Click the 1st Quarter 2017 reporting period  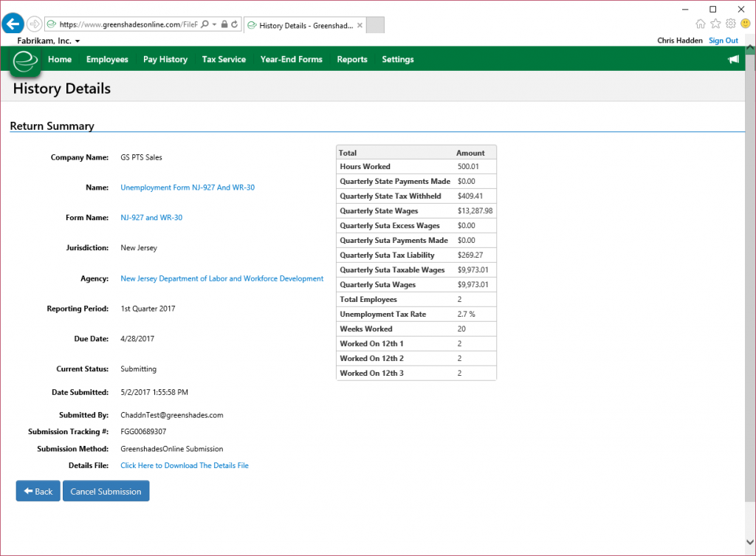148,309
